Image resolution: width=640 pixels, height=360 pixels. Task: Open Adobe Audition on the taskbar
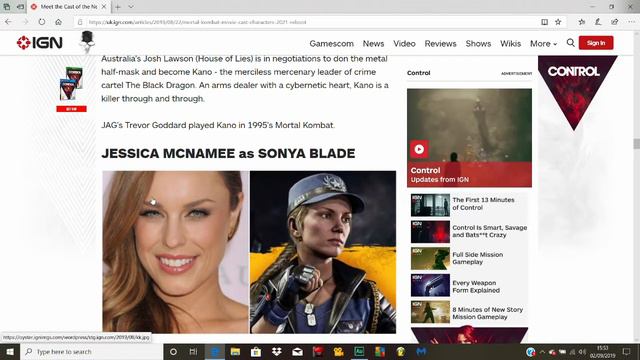click(359, 351)
